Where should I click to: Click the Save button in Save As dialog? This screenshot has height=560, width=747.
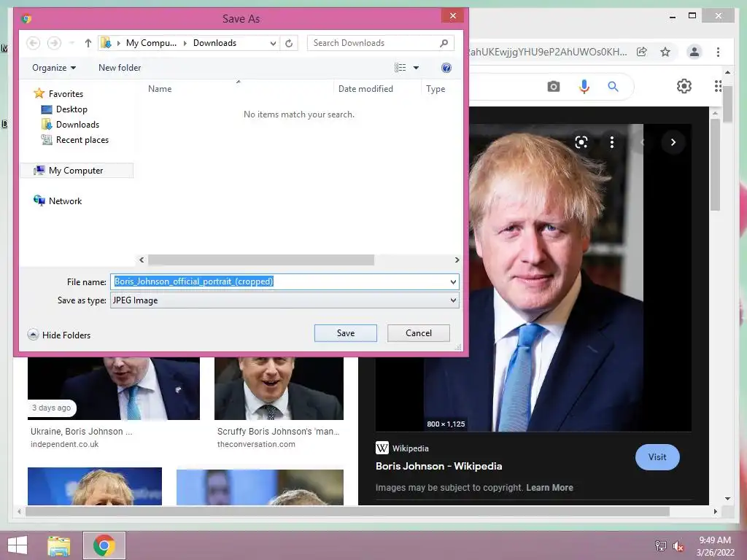click(345, 333)
